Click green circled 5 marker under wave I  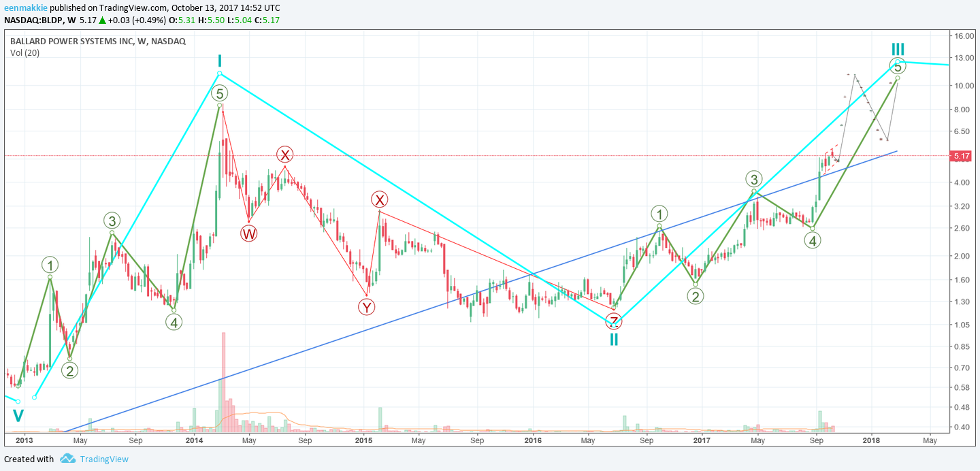pyautogui.click(x=219, y=93)
